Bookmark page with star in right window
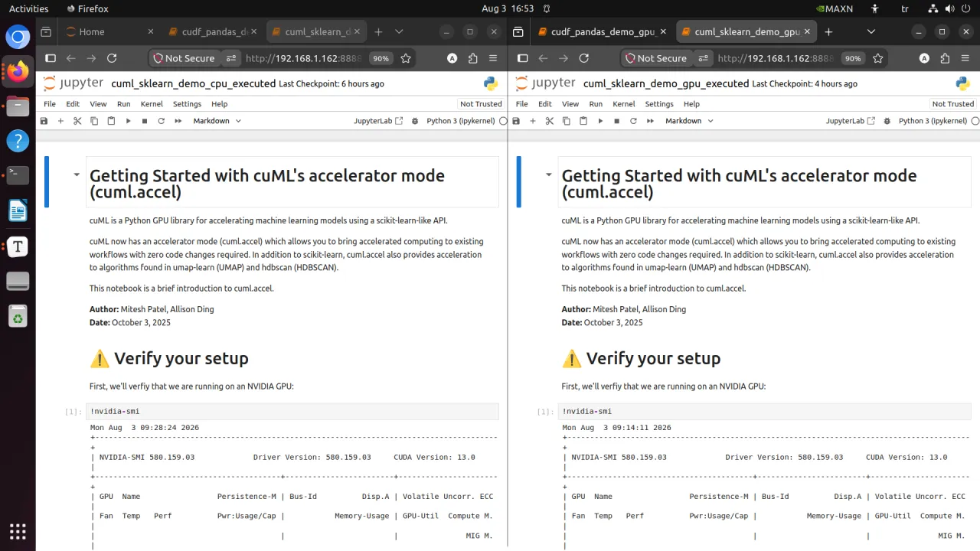 (x=878, y=58)
